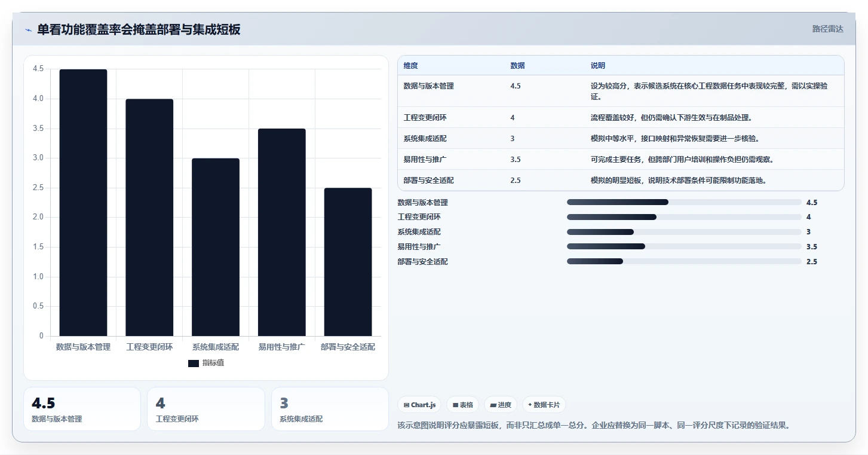Screen dimensions: 868x455
Task: Click the 进度 chip icon
Action: (x=493, y=405)
